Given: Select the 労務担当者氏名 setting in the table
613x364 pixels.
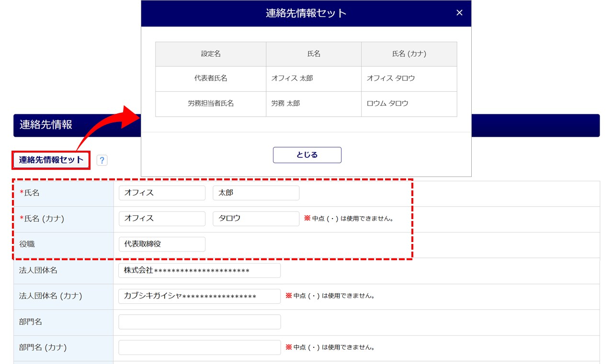Looking at the screenshot, I should [211, 104].
